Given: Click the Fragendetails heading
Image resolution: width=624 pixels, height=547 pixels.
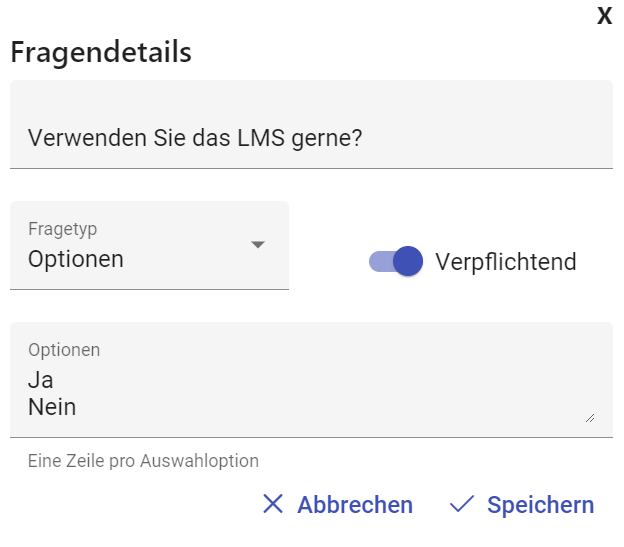Looking at the screenshot, I should [101, 52].
